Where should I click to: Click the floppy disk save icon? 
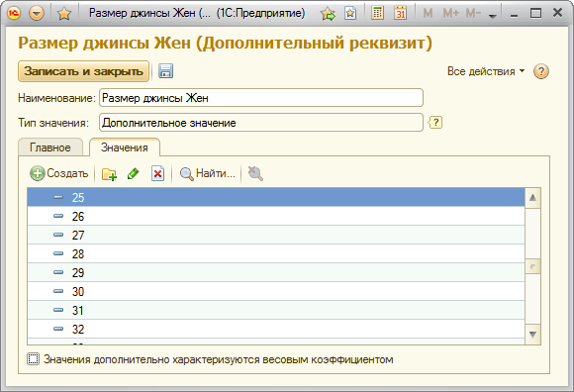(x=165, y=71)
